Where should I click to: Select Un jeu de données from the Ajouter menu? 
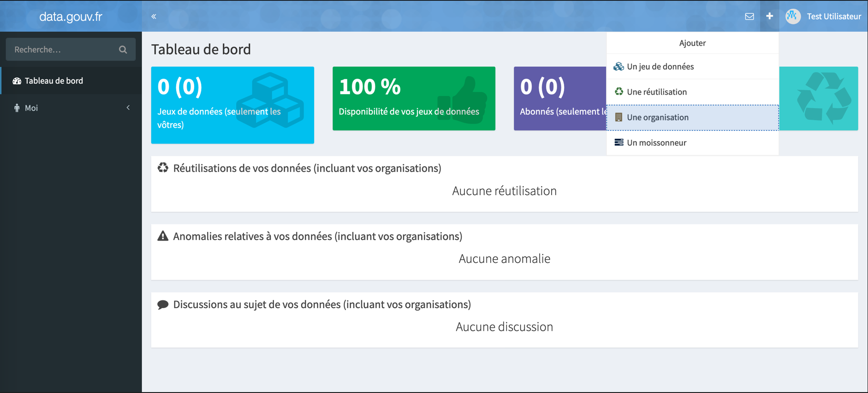pyautogui.click(x=692, y=66)
